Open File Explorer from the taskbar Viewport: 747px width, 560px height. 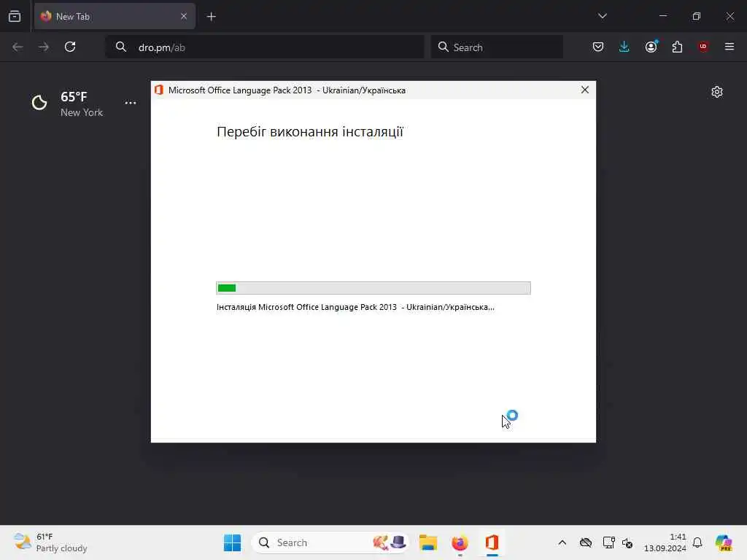[x=427, y=542]
